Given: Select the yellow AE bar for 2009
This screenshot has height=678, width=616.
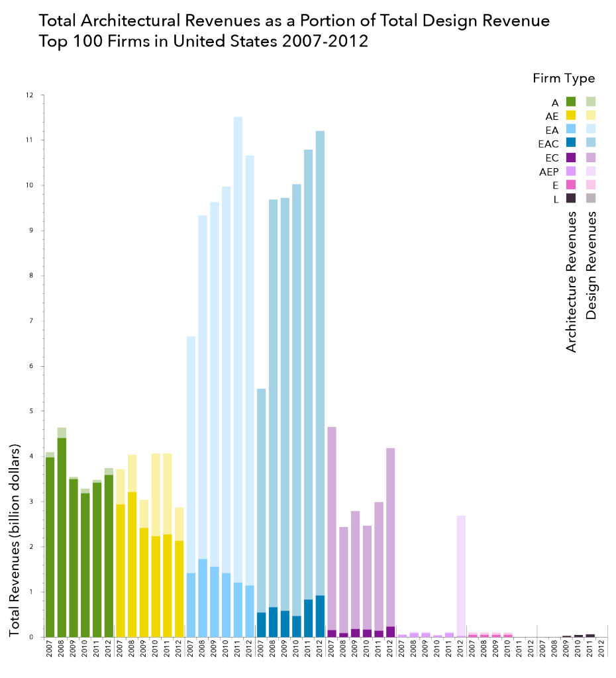Looking at the screenshot, I should coord(144,568).
